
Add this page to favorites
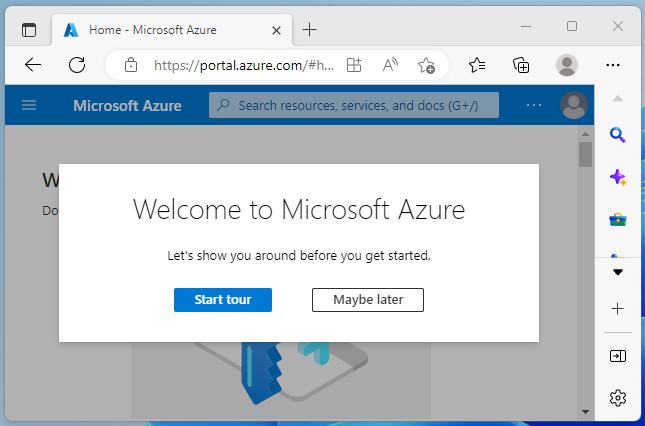(x=427, y=65)
